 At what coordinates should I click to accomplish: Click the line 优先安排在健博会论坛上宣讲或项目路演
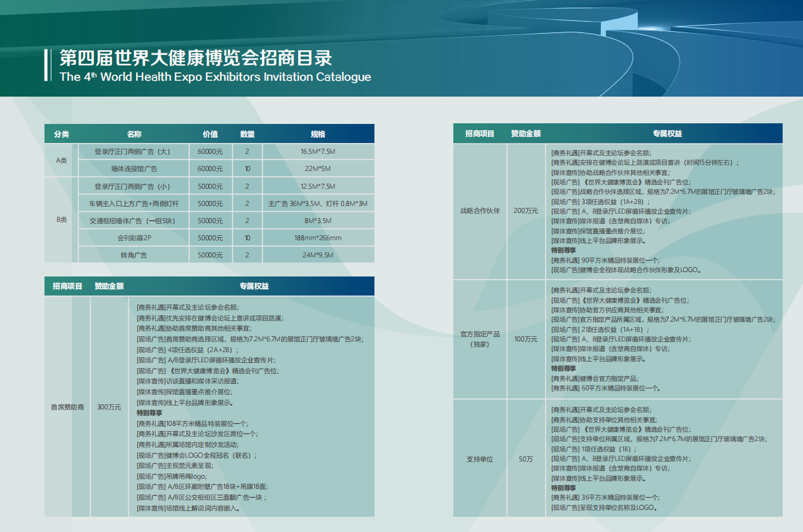pyautogui.click(x=210, y=317)
